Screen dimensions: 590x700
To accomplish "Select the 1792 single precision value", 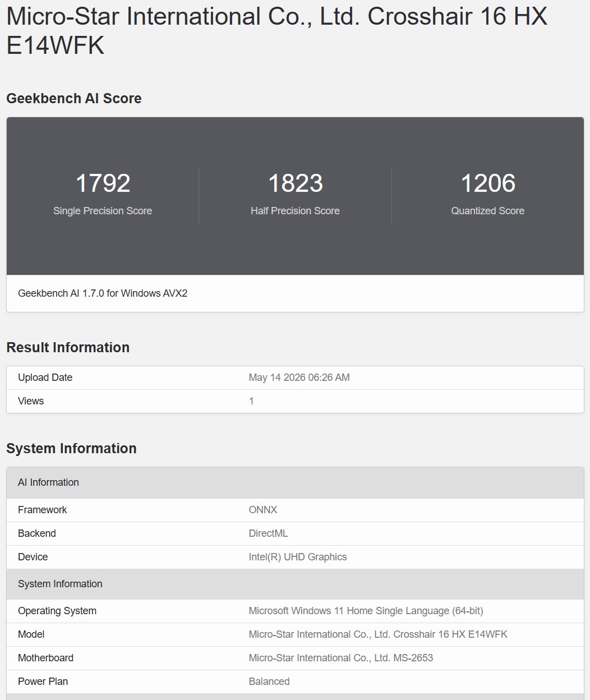I will coord(103,183).
